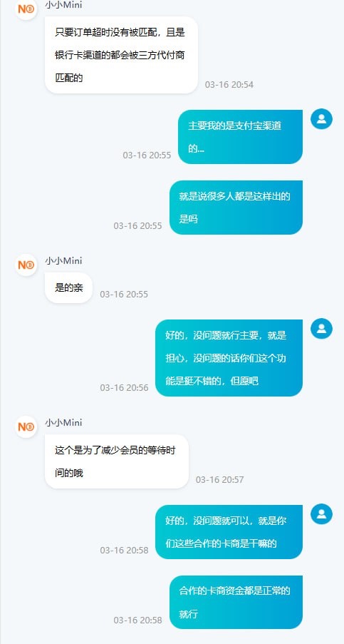Click the 小小Mini avatar beside 是的亲
The image size is (344, 644).
pyautogui.click(x=26, y=265)
